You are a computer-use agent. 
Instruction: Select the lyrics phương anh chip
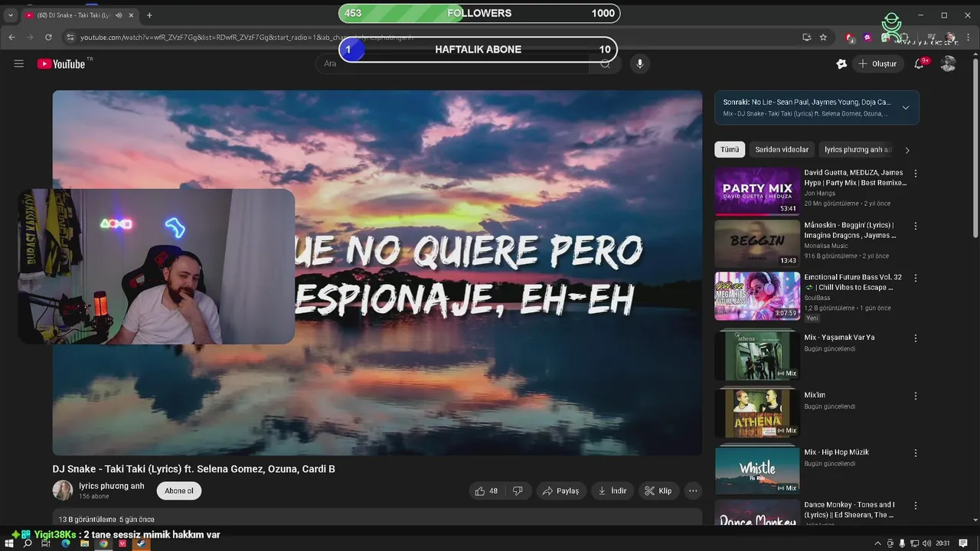(857, 150)
